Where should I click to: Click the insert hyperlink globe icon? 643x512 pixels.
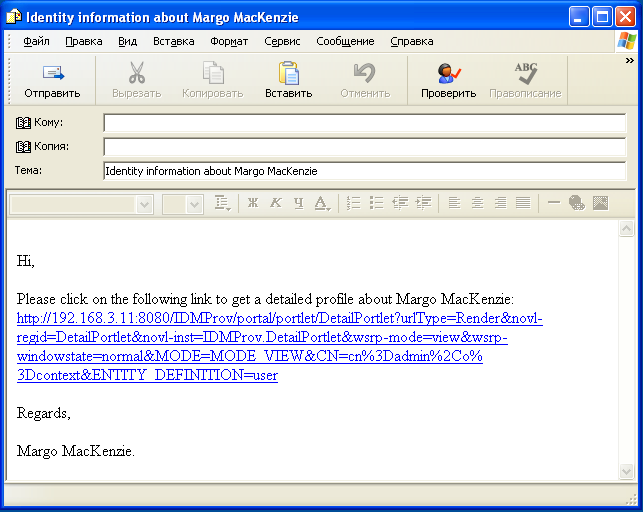[577, 203]
